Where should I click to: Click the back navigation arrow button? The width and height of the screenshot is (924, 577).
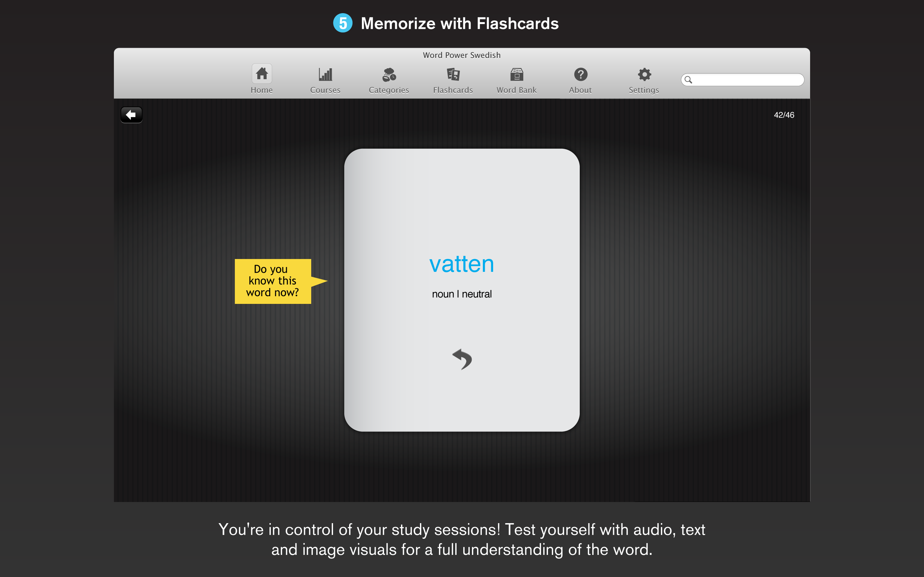tap(130, 115)
